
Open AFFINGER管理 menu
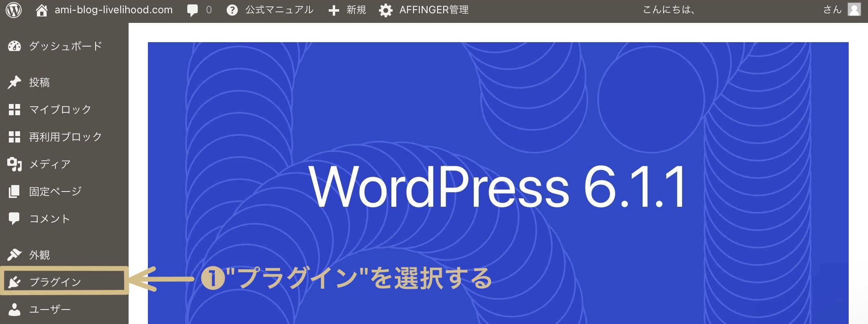[x=434, y=10]
